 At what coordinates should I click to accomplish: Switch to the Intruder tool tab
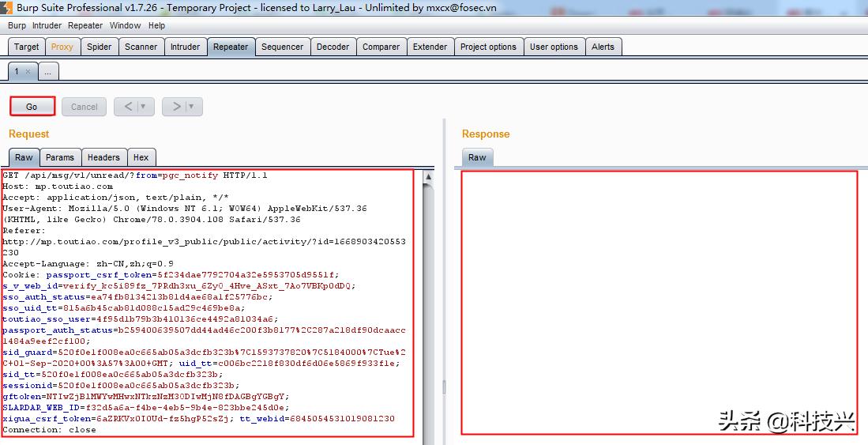coord(185,47)
